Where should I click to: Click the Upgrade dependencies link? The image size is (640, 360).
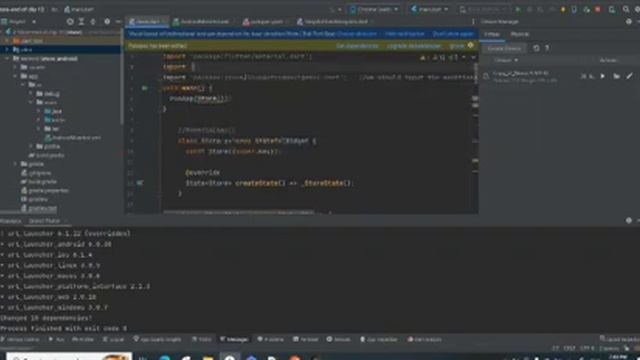click(x=414, y=46)
